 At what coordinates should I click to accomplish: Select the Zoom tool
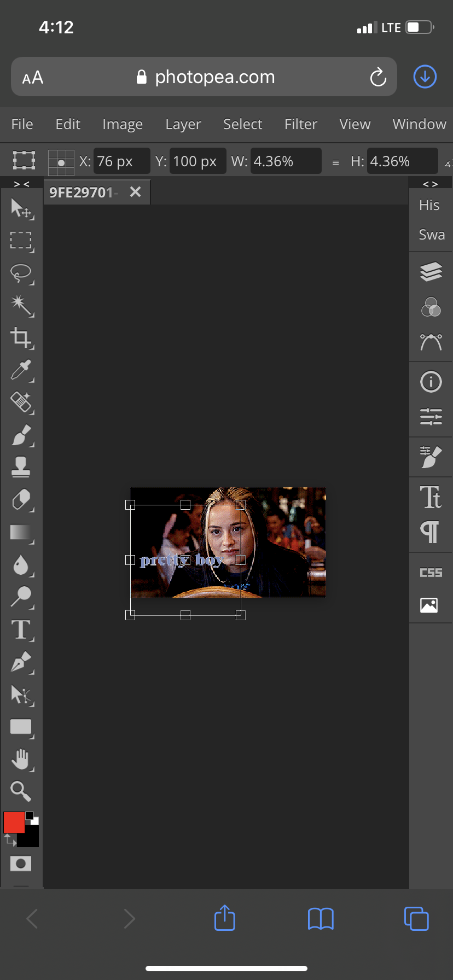(x=21, y=791)
